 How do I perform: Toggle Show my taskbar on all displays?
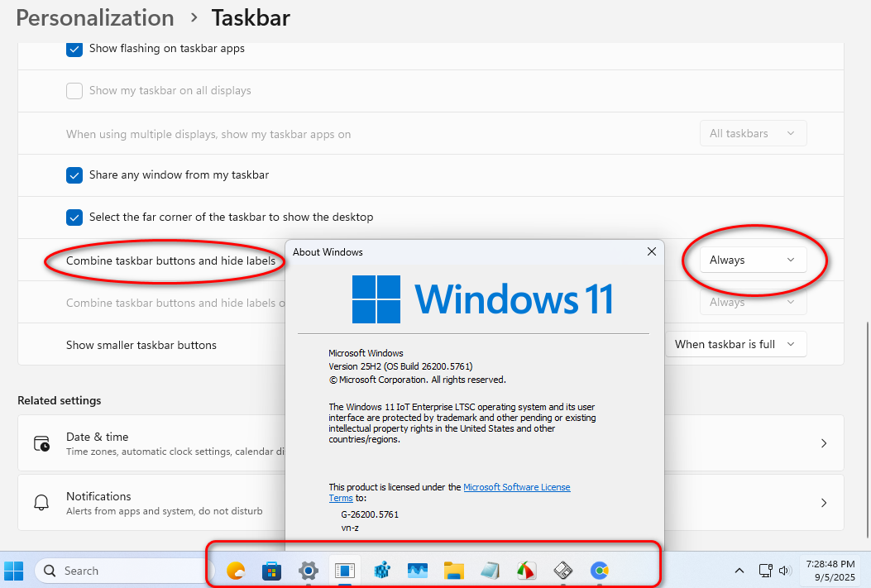pos(74,90)
